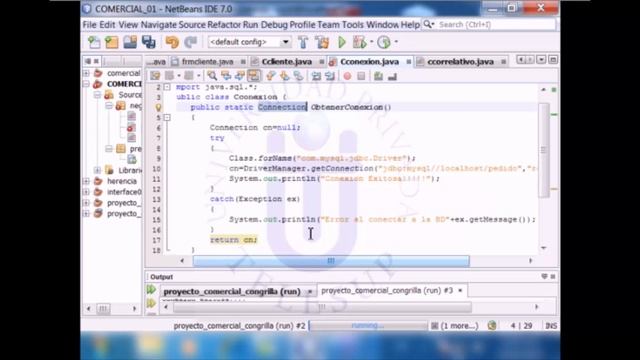Click the editor horizontal scrollbar thumb

331,261
